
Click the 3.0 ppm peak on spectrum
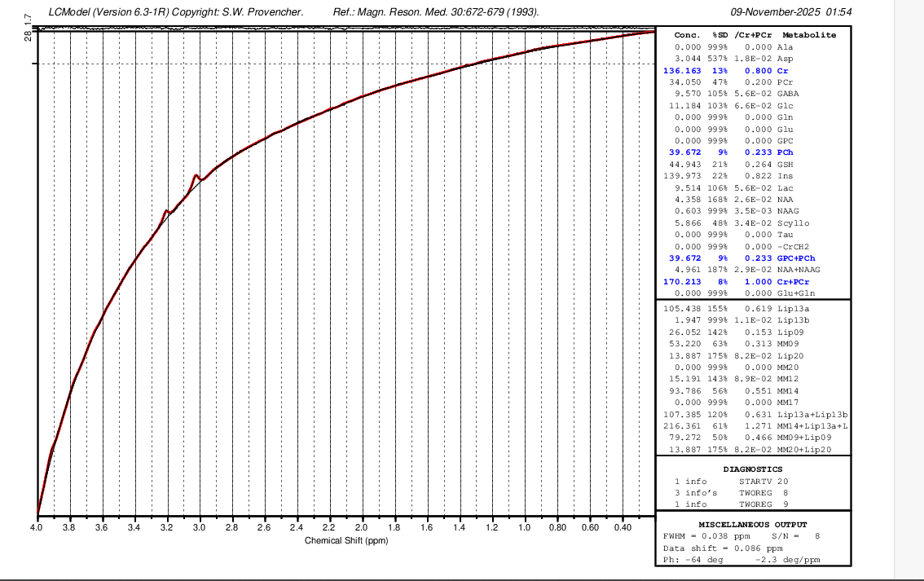[x=196, y=175]
